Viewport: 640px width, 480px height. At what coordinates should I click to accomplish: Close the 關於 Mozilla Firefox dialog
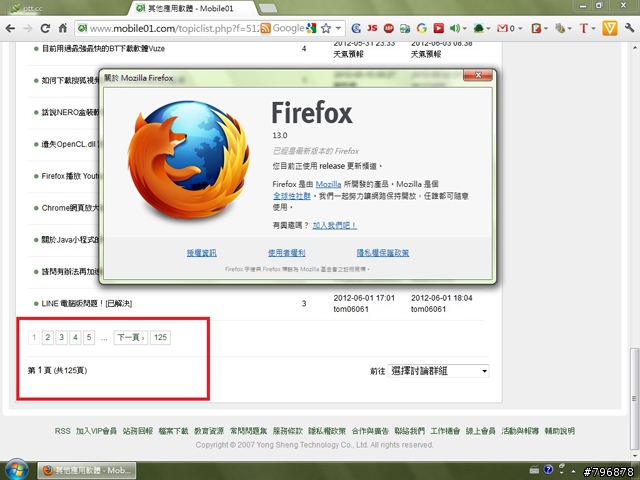click(478, 75)
